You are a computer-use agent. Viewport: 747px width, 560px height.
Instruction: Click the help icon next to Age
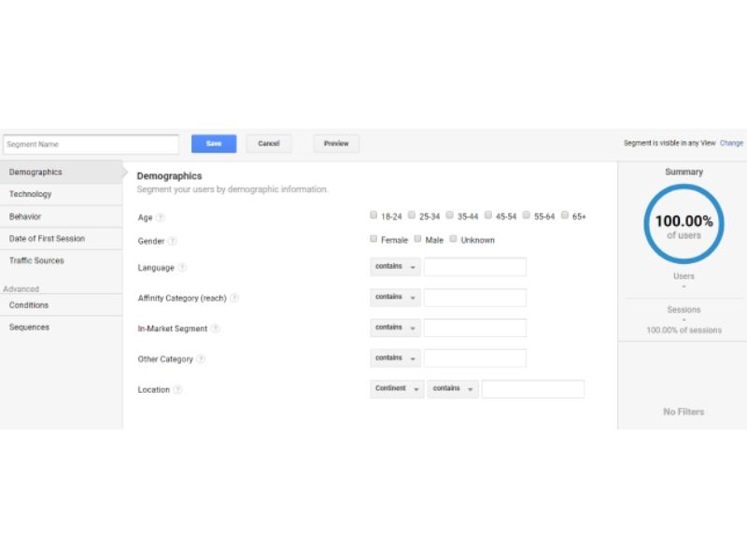161,217
